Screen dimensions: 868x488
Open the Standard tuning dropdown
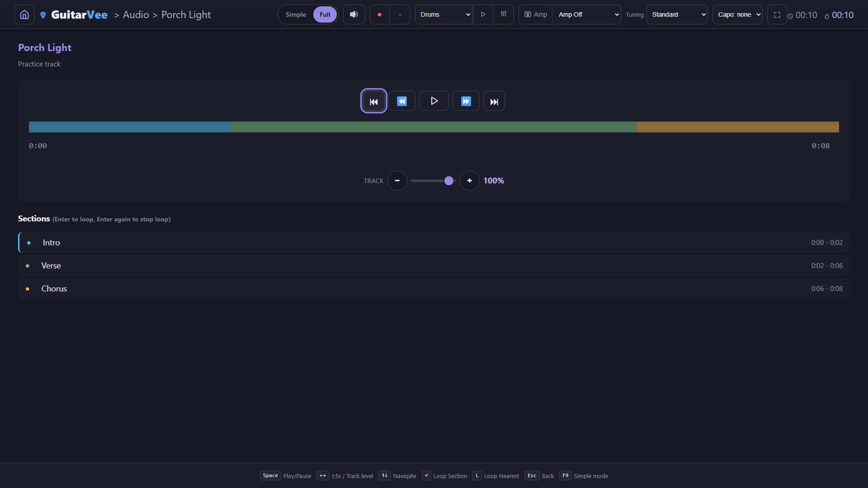click(677, 14)
